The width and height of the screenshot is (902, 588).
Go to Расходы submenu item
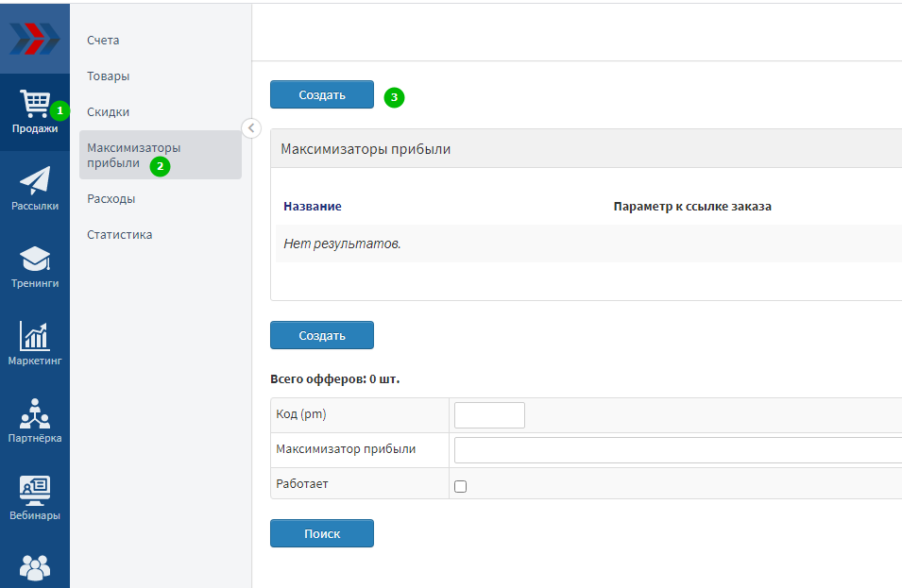[111, 199]
